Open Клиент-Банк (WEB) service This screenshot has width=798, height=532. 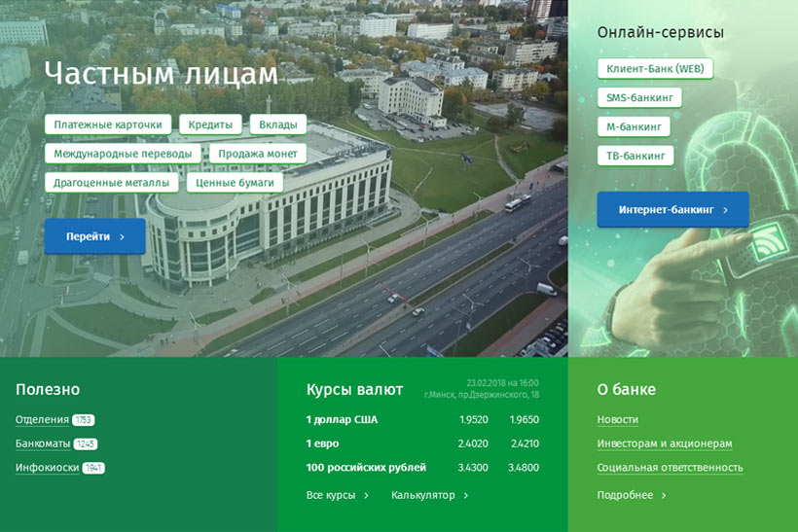tap(654, 68)
